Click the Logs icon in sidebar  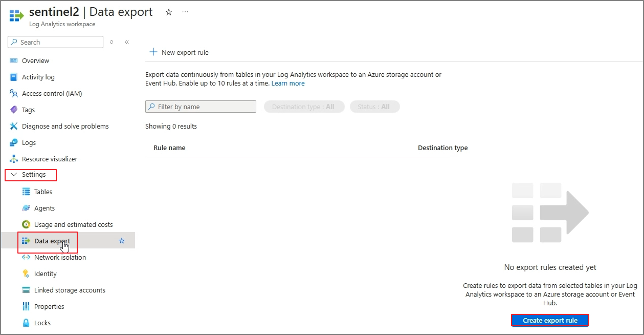14,142
